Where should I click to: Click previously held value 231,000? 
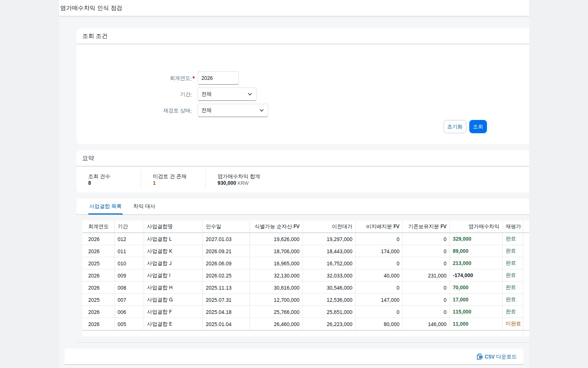click(437, 276)
